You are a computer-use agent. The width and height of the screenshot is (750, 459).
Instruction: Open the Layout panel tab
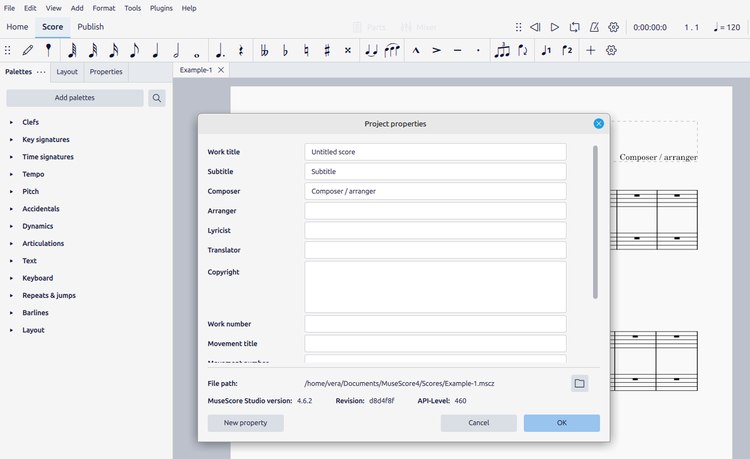tap(67, 72)
